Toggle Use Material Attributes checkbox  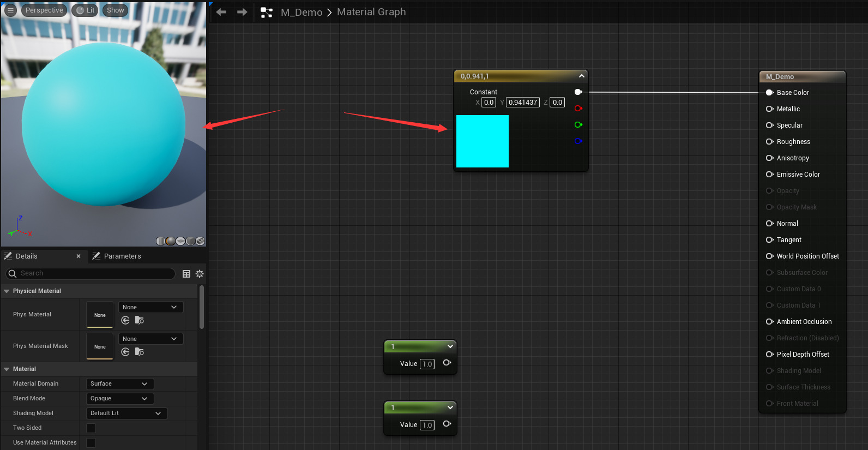coord(91,443)
